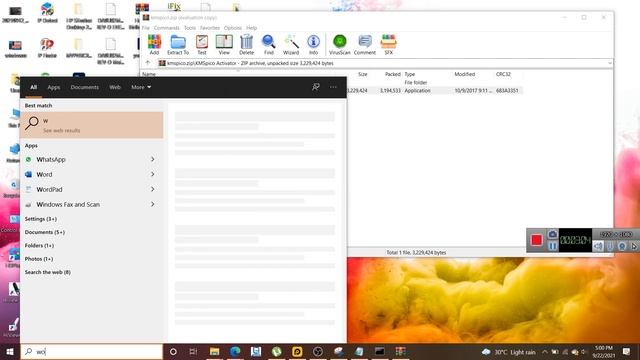Open WordPad from search results
Viewport: 640px width, 360px height.
pyautogui.click(x=84, y=189)
